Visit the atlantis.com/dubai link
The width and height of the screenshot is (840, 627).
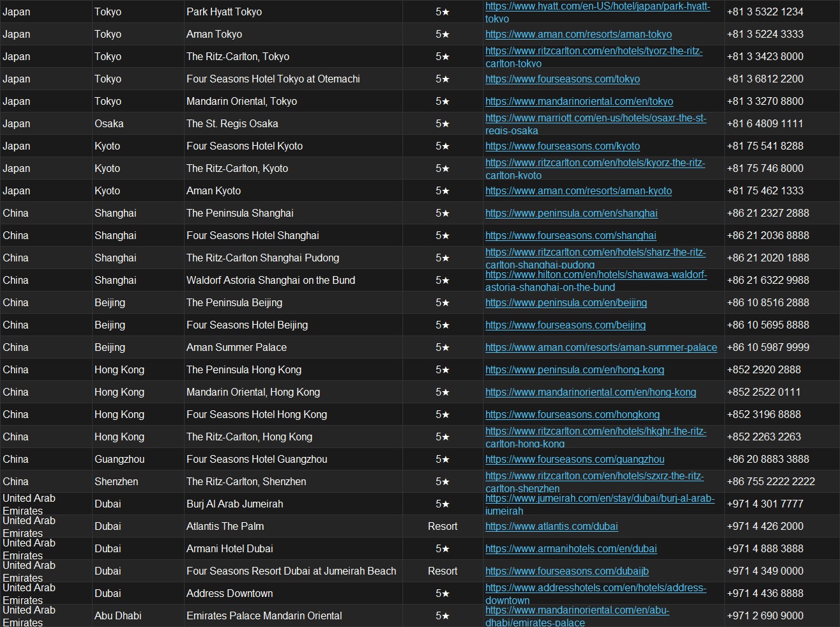point(551,527)
